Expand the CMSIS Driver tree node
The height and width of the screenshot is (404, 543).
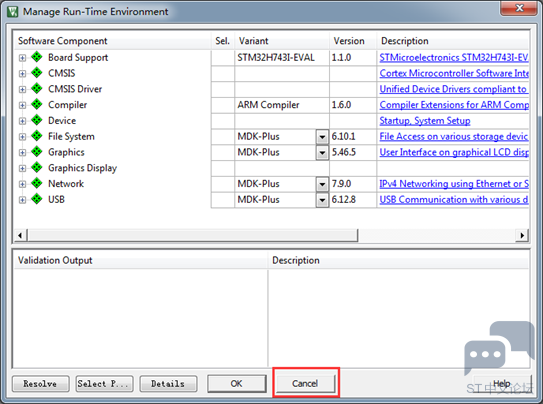tap(22, 90)
